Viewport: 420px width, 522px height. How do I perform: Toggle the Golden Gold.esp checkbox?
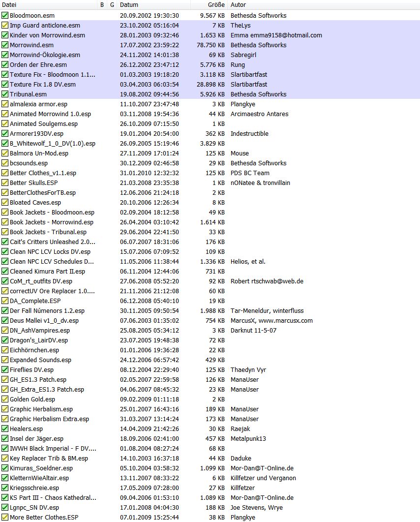[x=5, y=399]
